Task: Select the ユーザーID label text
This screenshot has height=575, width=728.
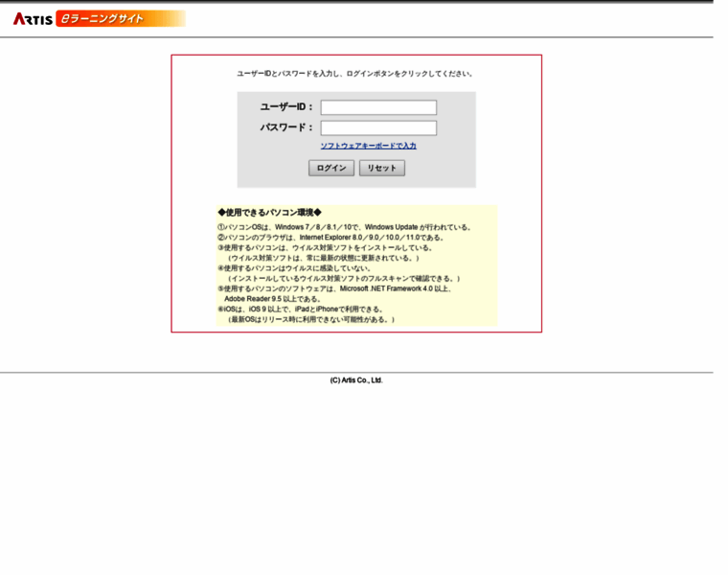Action: (x=286, y=106)
